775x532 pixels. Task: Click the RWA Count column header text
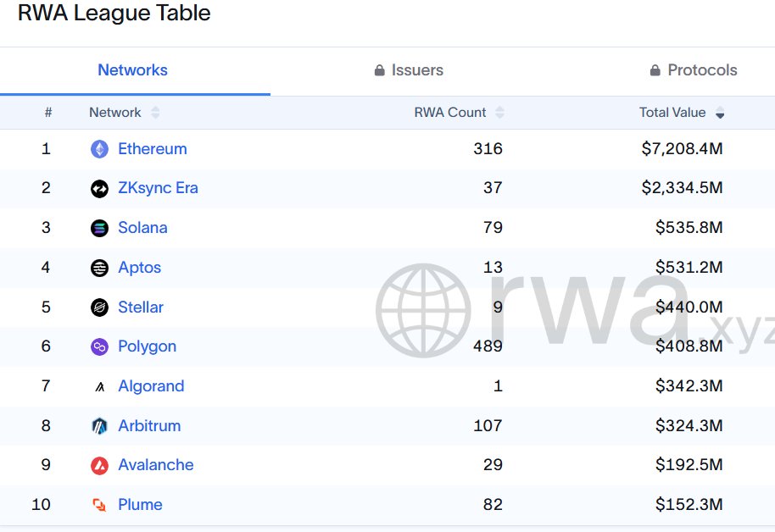click(x=449, y=113)
